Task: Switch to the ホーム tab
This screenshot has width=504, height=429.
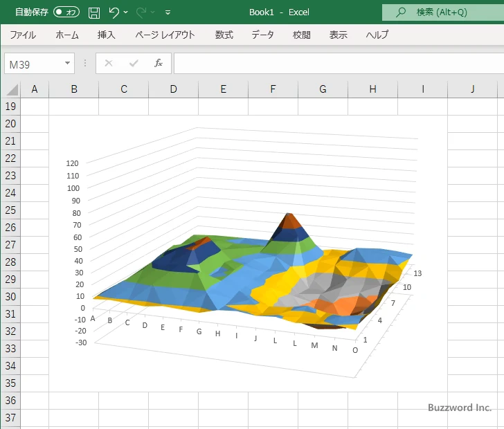Action: (67, 35)
